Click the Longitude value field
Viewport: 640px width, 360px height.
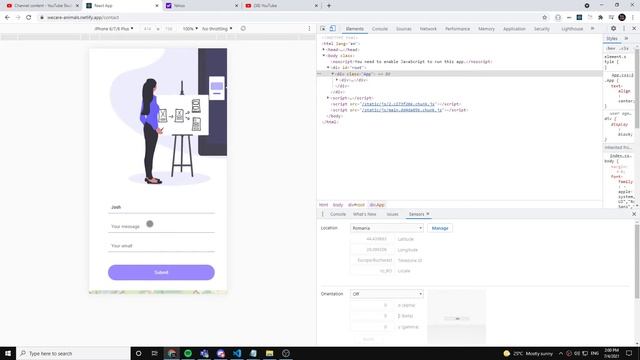click(371, 250)
